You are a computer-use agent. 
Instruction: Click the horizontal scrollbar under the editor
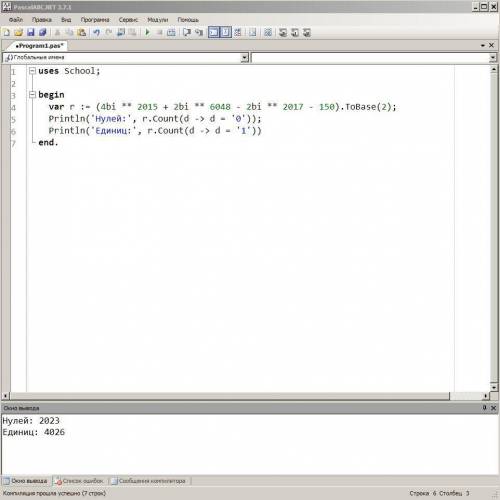click(230, 396)
